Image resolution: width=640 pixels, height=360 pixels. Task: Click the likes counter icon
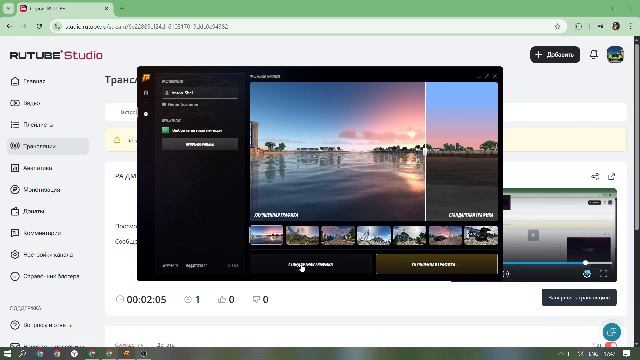(x=222, y=300)
